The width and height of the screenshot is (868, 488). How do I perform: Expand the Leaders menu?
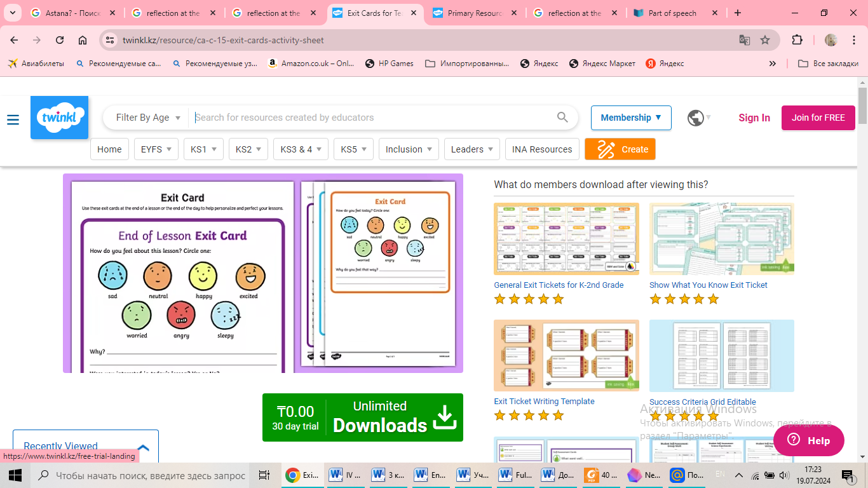point(472,149)
